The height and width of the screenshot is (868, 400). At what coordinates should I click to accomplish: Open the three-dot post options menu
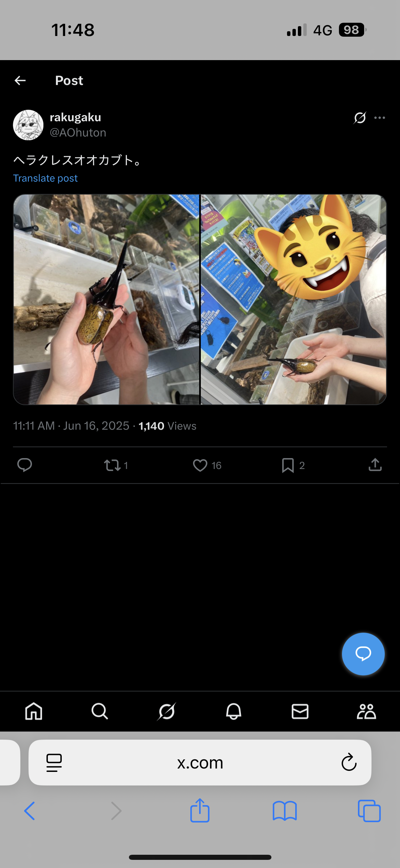pyautogui.click(x=380, y=118)
